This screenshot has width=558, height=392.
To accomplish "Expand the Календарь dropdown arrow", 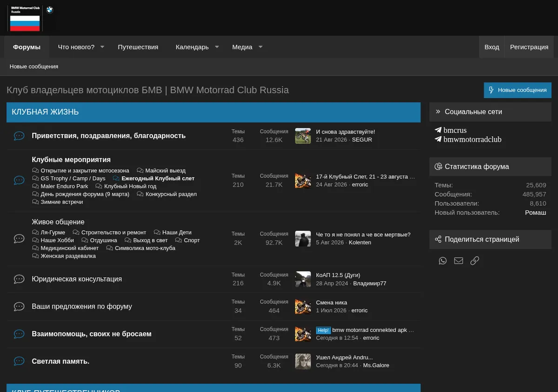I will click(217, 47).
